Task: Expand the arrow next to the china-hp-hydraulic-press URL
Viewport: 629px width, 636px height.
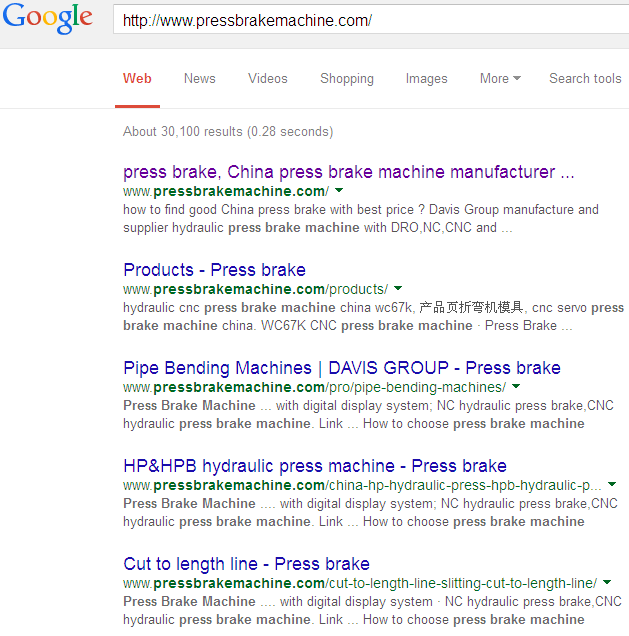Action: 612,484
